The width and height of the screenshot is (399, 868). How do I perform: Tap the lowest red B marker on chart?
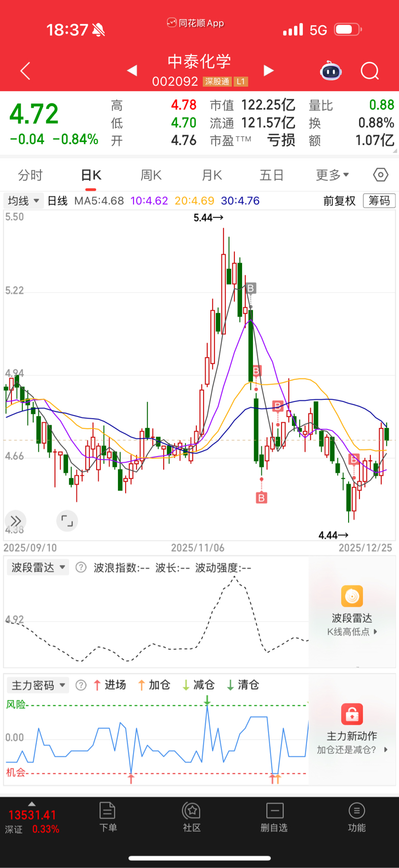(x=261, y=498)
